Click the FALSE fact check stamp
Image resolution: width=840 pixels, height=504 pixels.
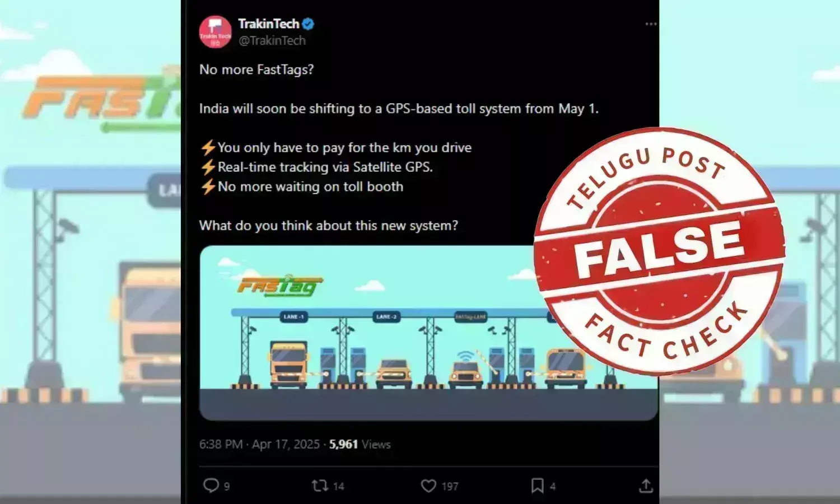tap(659, 251)
